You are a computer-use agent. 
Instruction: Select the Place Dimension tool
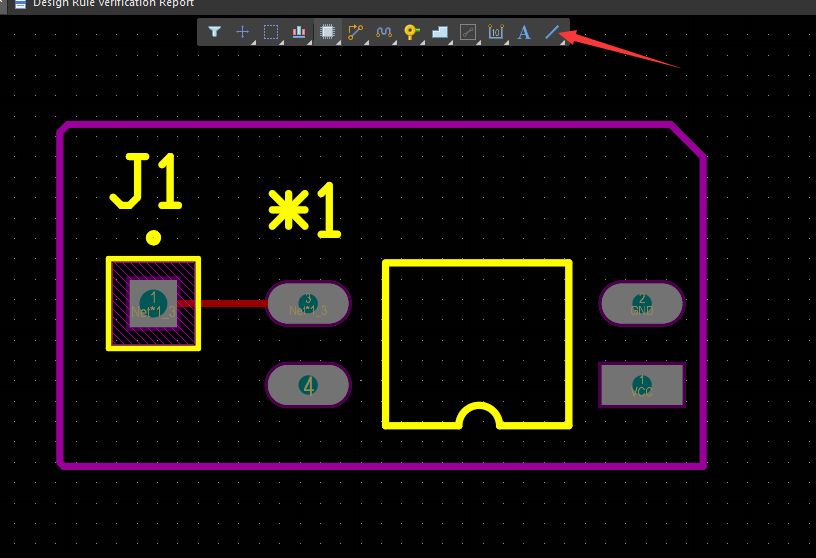495,32
